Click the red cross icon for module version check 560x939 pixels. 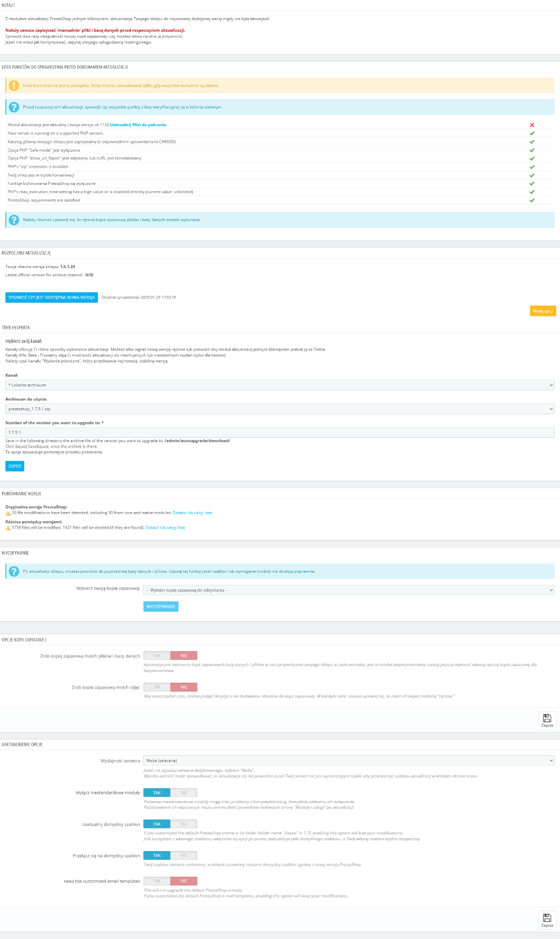(532, 125)
